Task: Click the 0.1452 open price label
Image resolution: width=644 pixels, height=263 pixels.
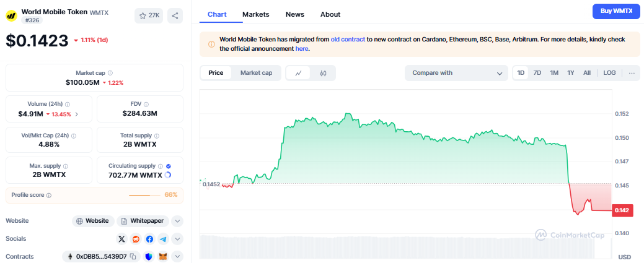Action: click(x=211, y=184)
